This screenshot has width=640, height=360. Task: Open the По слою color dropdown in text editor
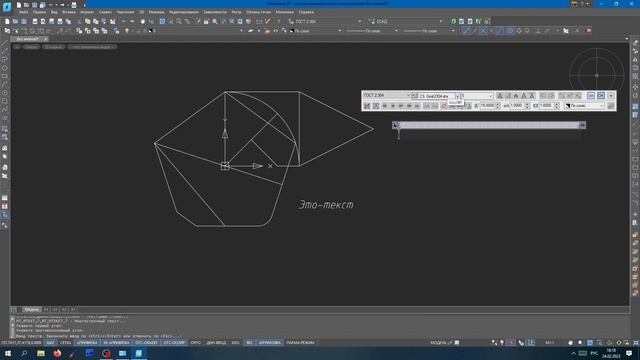(x=601, y=106)
